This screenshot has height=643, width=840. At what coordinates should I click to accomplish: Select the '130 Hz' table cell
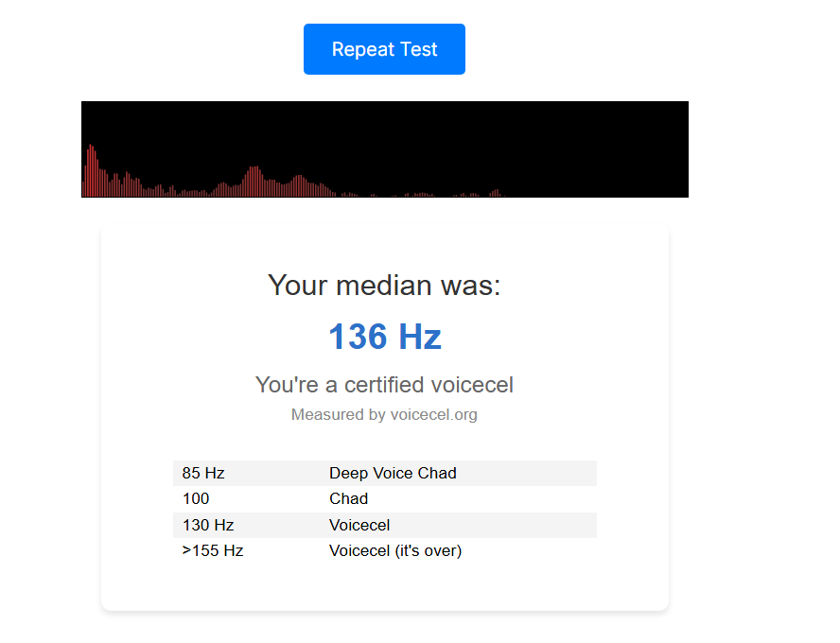(x=247, y=525)
